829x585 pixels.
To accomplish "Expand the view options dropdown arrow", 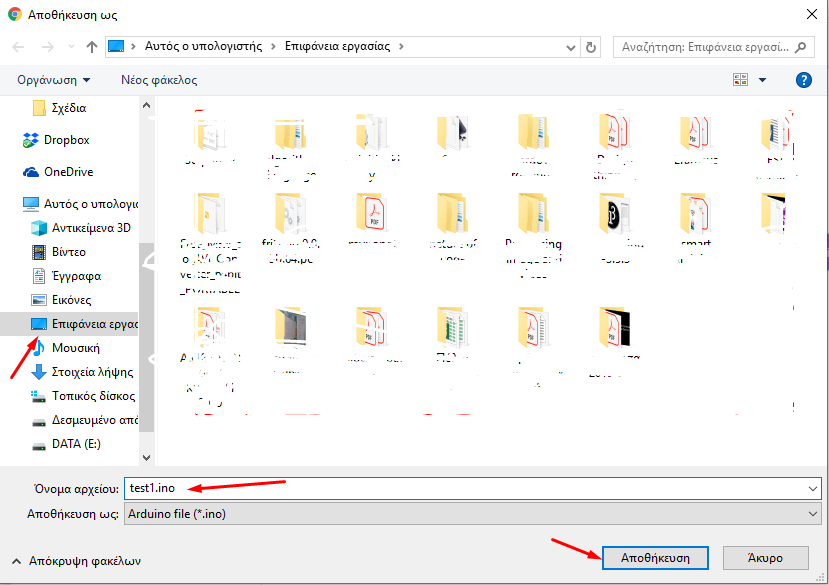I will 763,80.
